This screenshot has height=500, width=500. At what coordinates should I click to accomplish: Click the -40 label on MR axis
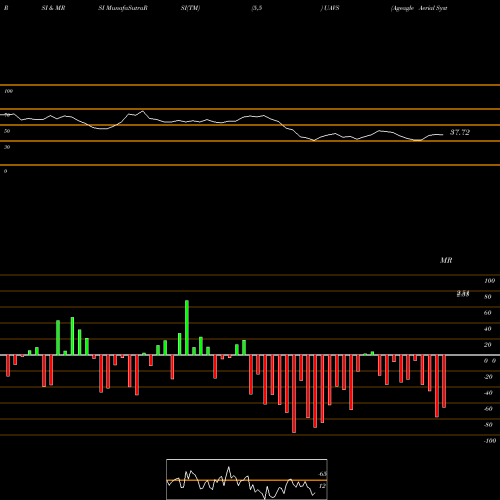(488, 393)
